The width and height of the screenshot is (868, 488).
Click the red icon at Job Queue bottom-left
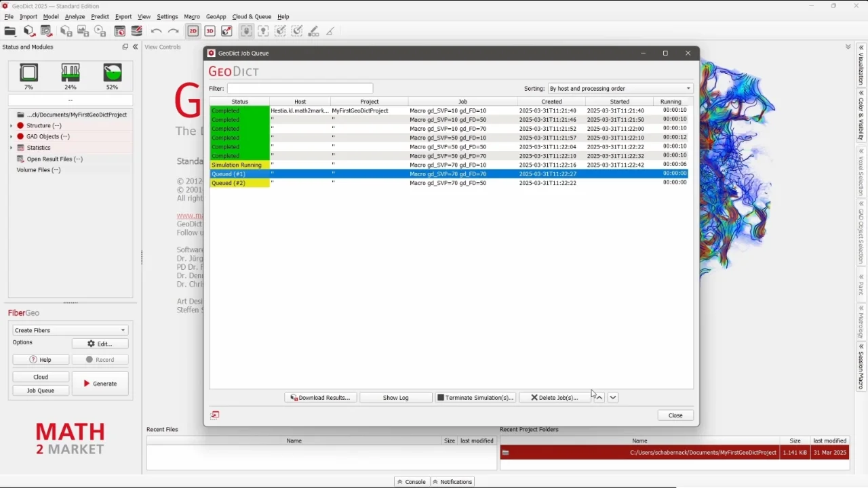[x=215, y=415]
